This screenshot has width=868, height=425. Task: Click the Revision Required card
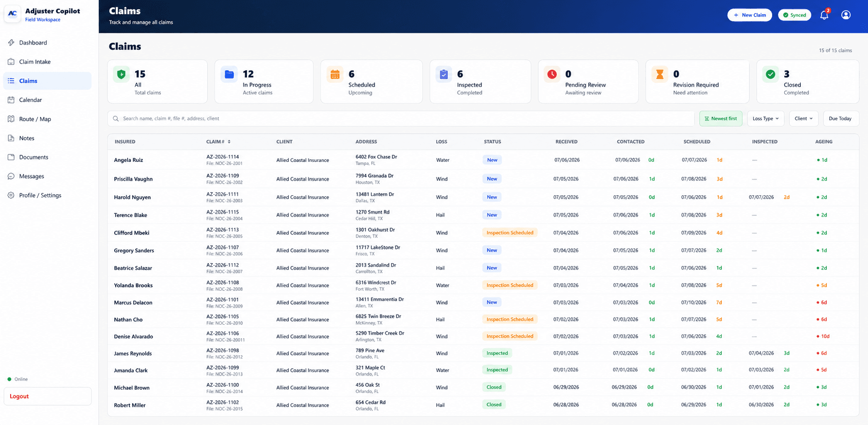[x=698, y=81]
